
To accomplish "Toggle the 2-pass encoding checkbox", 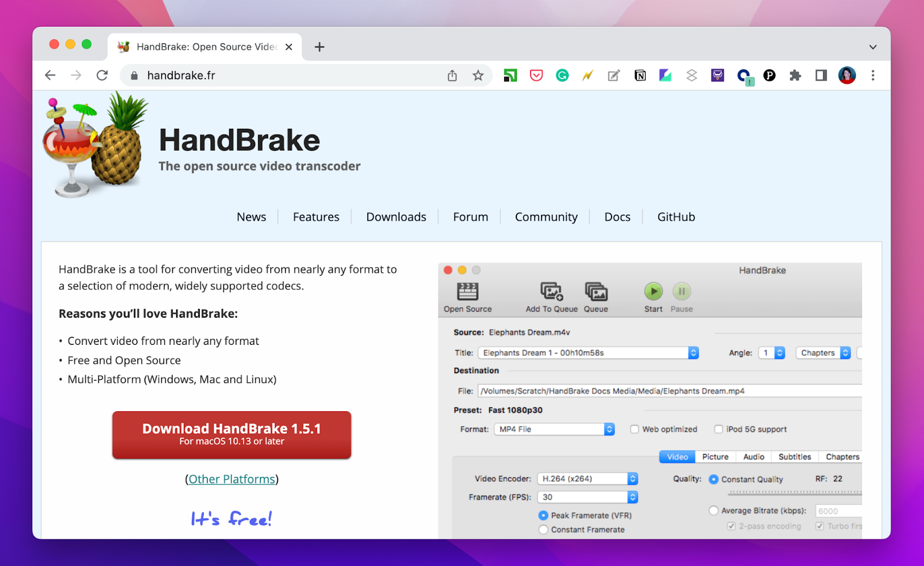I will point(731,526).
